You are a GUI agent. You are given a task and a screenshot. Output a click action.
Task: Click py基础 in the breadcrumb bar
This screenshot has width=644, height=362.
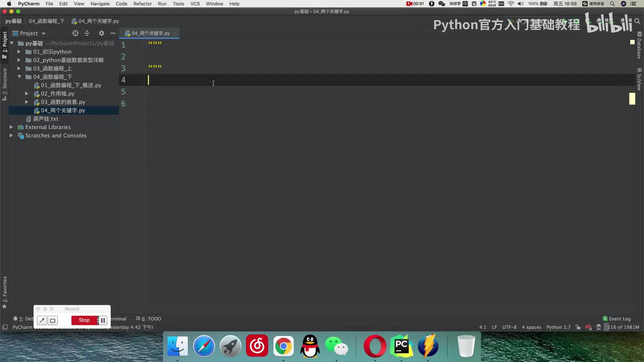pos(14,21)
